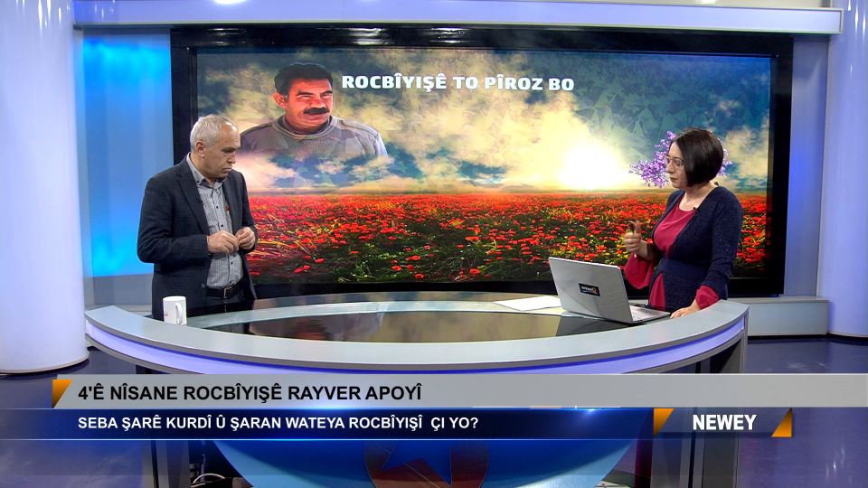Click the logo on the laptop lid
This screenshot has height=488, width=868.
(589, 289)
